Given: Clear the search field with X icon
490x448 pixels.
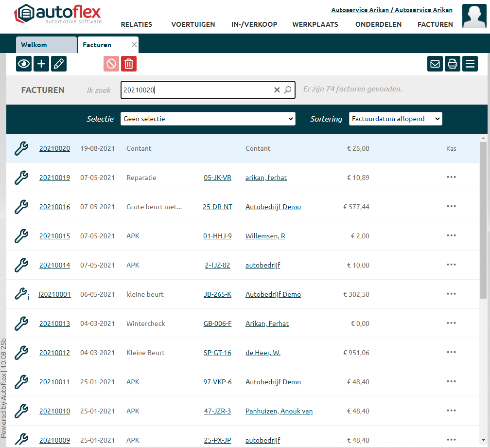Looking at the screenshot, I should 277,90.
